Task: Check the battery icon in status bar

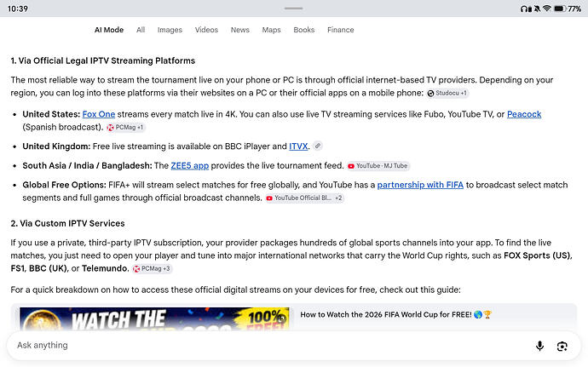Action: coord(560,9)
